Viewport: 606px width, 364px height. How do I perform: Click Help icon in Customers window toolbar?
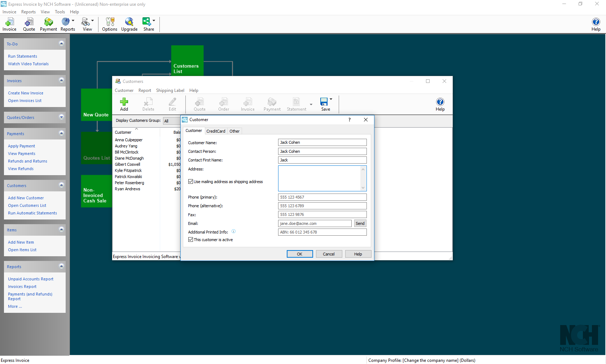pos(440,105)
